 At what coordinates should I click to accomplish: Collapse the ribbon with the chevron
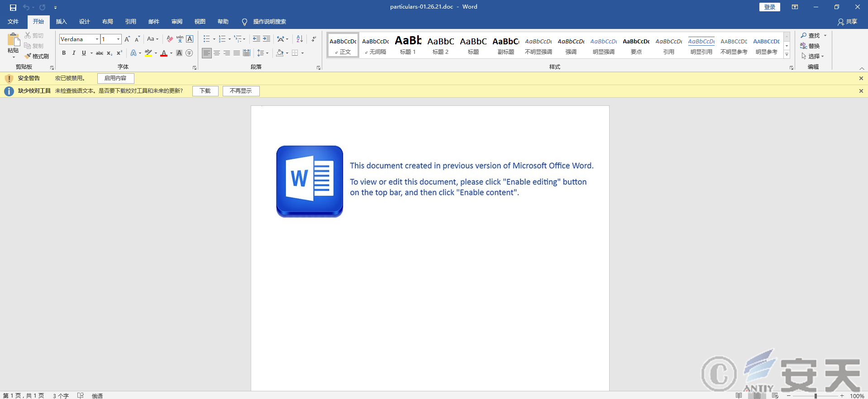862,68
